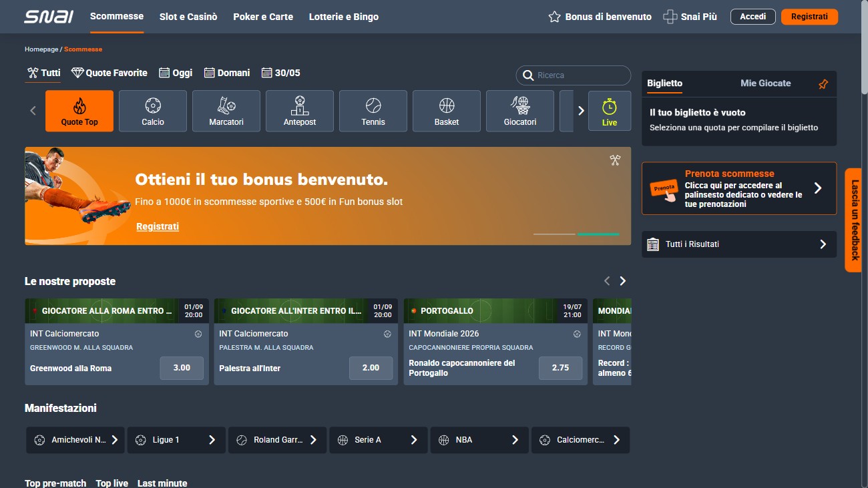Screen dimensions: 868x488
Task: Open the Scommesse tab in main menu
Action: tap(117, 16)
